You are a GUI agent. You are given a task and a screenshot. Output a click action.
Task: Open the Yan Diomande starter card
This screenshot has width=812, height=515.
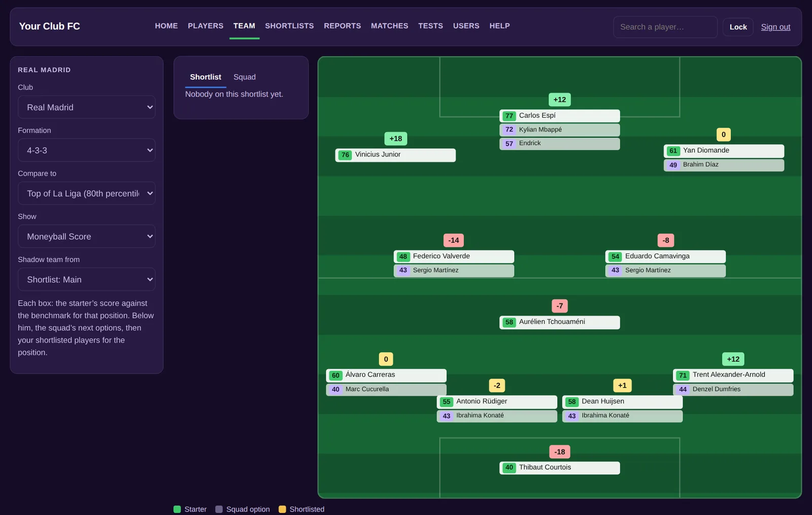724,151
